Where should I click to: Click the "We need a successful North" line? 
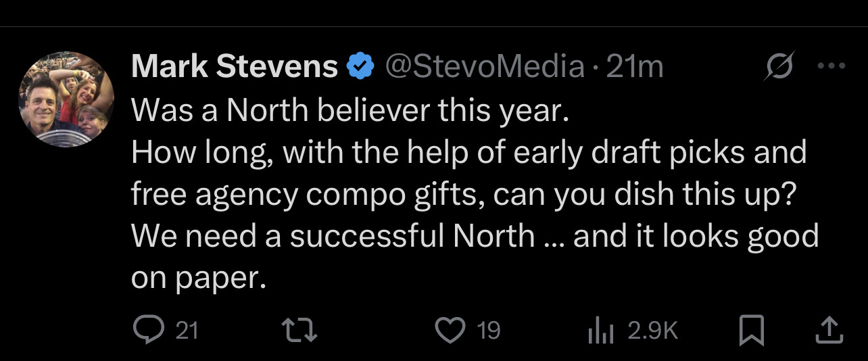475,236
